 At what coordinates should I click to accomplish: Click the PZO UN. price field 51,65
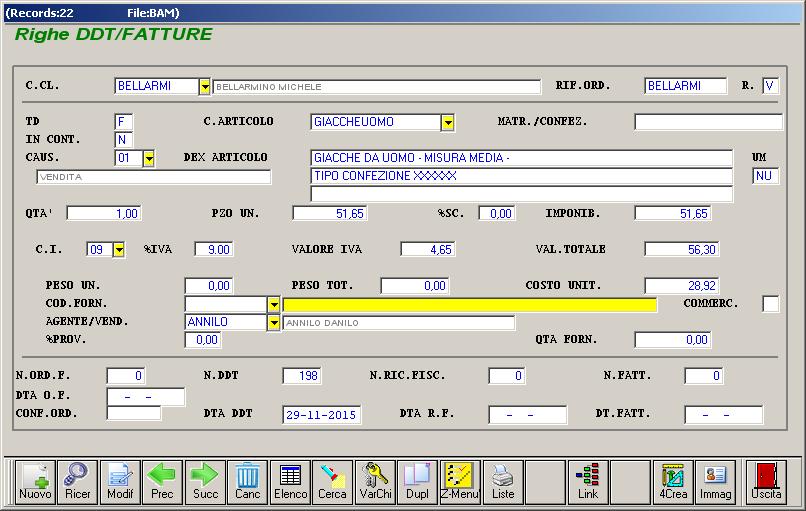329,213
